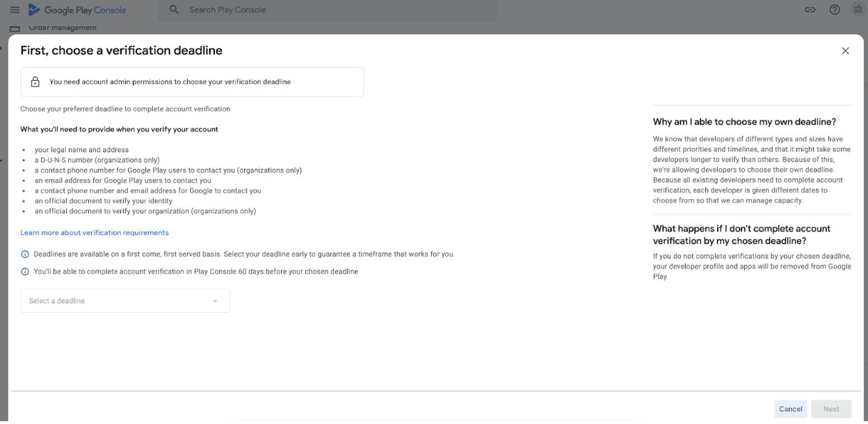Close the verification deadline dialog
The image size is (868, 424).
pyautogui.click(x=845, y=51)
